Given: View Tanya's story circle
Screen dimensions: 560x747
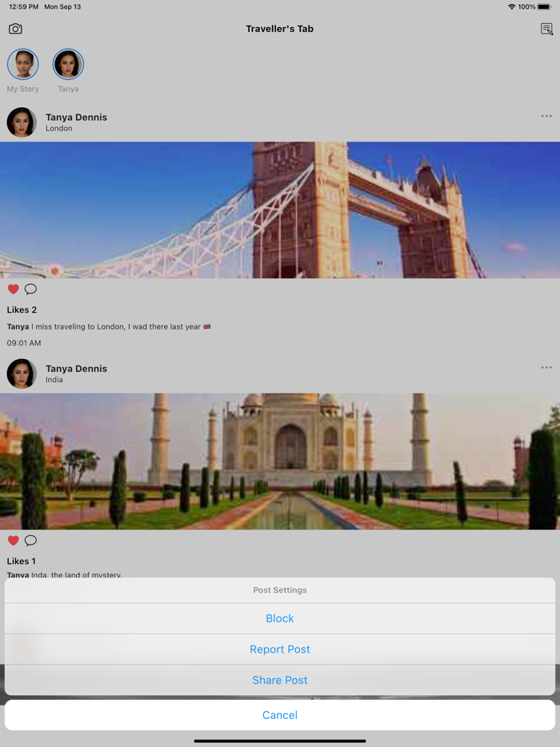Looking at the screenshot, I should 68,64.
